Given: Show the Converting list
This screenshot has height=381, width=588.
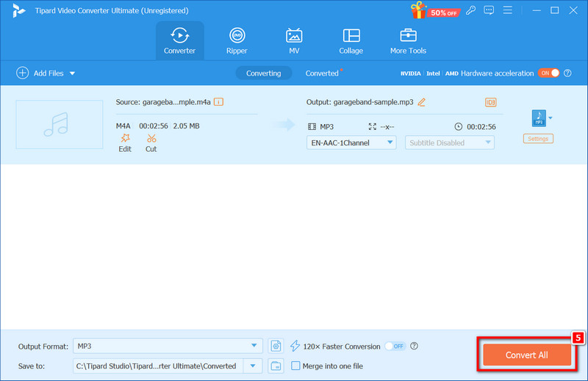Looking at the screenshot, I should pyautogui.click(x=263, y=73).
